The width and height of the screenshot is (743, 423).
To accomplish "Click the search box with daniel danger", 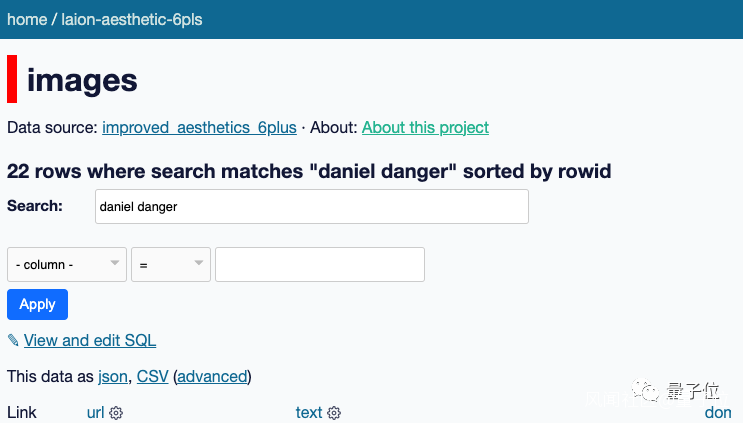I will [311, 207].
